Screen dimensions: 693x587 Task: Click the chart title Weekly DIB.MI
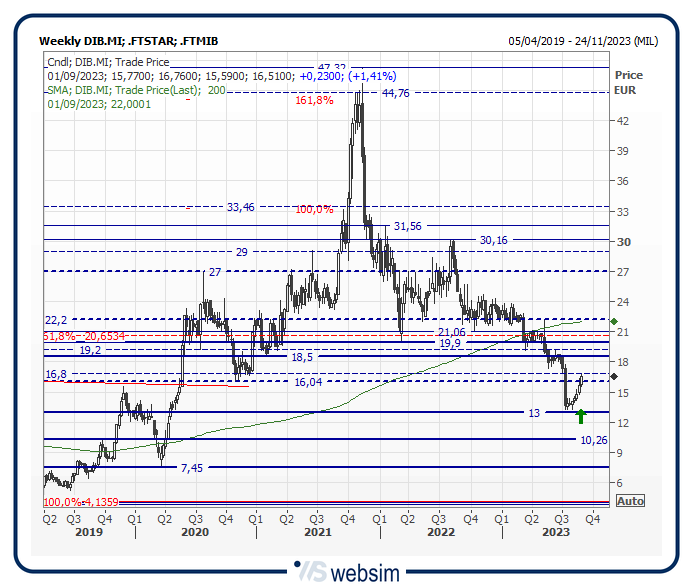(x=128, y=41)
